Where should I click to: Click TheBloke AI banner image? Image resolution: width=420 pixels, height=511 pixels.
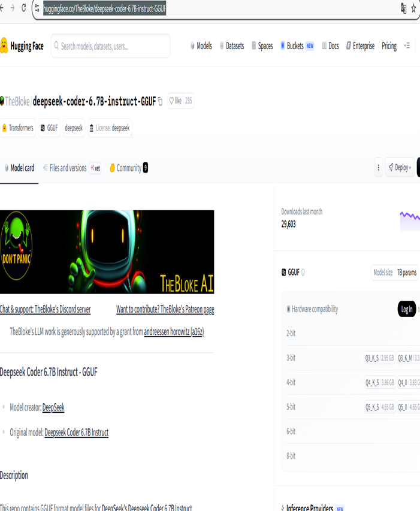(x=107, y=252)
